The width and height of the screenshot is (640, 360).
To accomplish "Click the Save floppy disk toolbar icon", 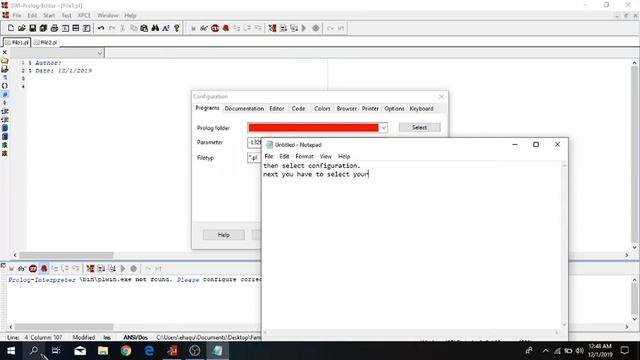I will tap(33, 28).
